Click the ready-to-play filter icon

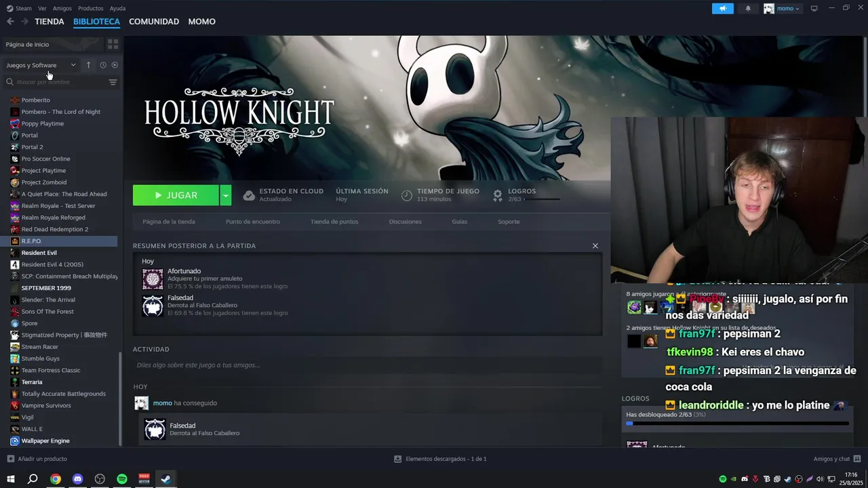point(115,65)
